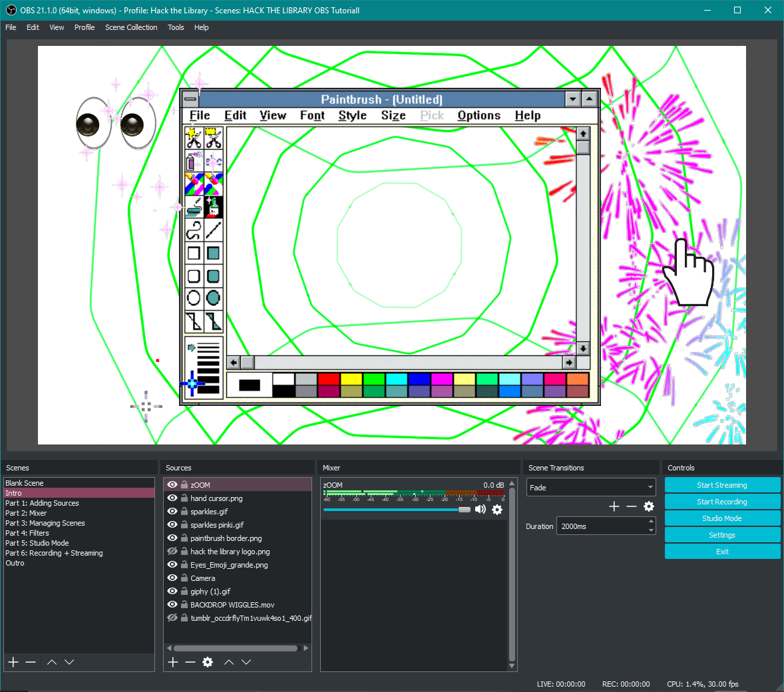This screenshot has height=692, width=784.
Task: Click zOOM volume slider handle
Action: [x=465, y=510]
